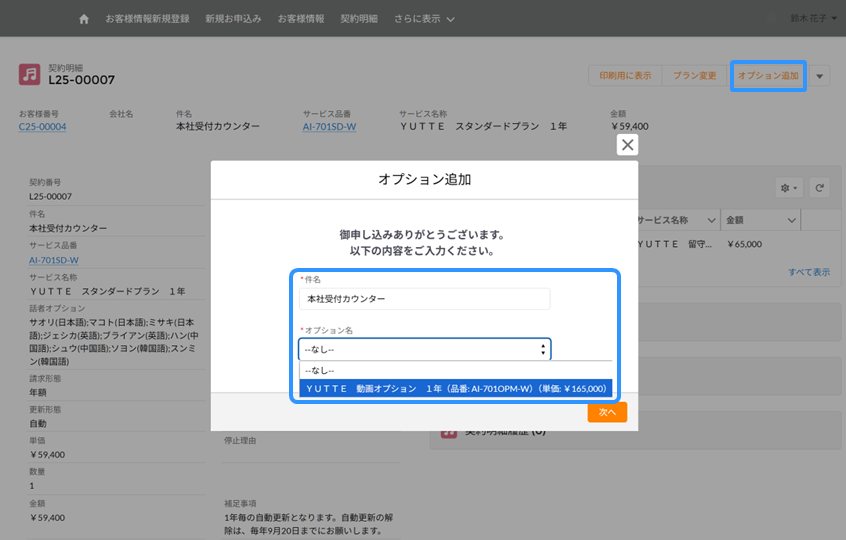The image size is (846, 540).
Task: Open the オプション名 select box
Action: click(x=424, y=349)
